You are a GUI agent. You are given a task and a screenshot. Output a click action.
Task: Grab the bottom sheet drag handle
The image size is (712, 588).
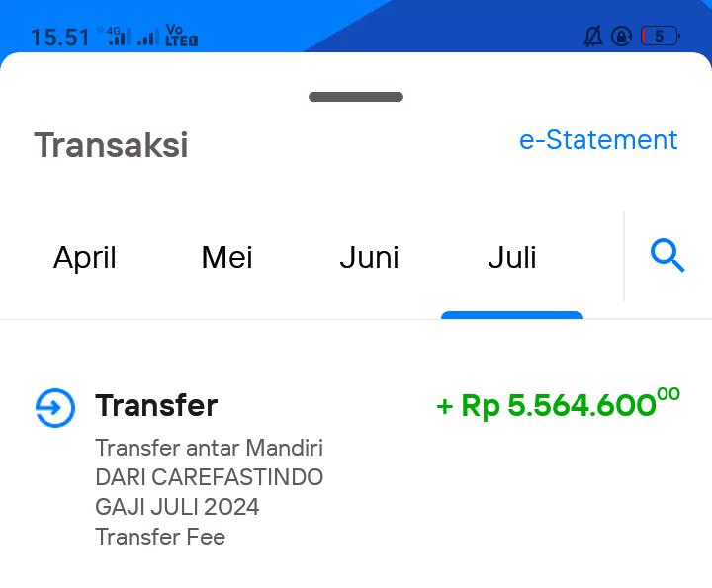point(356,97)
